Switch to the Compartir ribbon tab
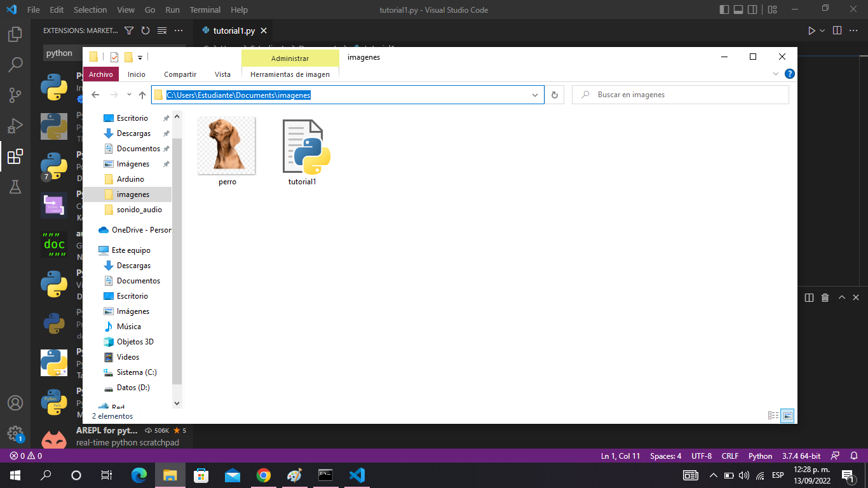Screen dimensions: 868x488 tap(180, 74)
